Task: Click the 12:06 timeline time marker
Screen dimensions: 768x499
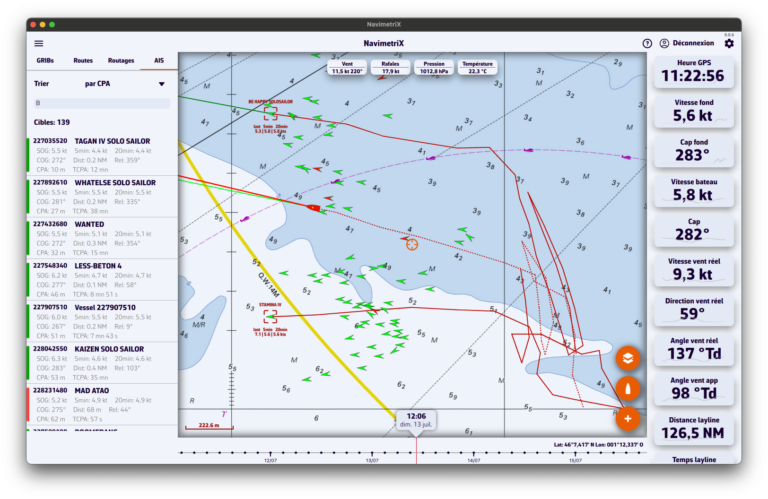Action: pyautogui.click(x=417, y=420)
